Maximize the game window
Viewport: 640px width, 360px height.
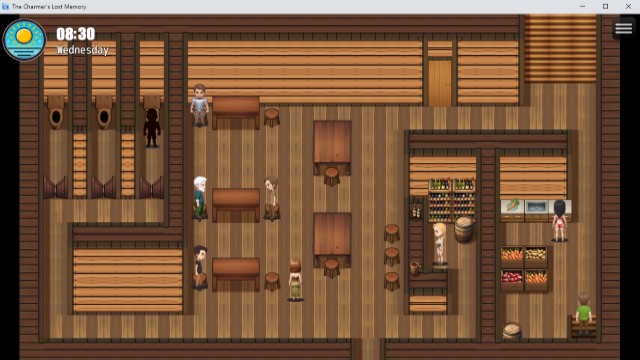click(x=605, y=7)
